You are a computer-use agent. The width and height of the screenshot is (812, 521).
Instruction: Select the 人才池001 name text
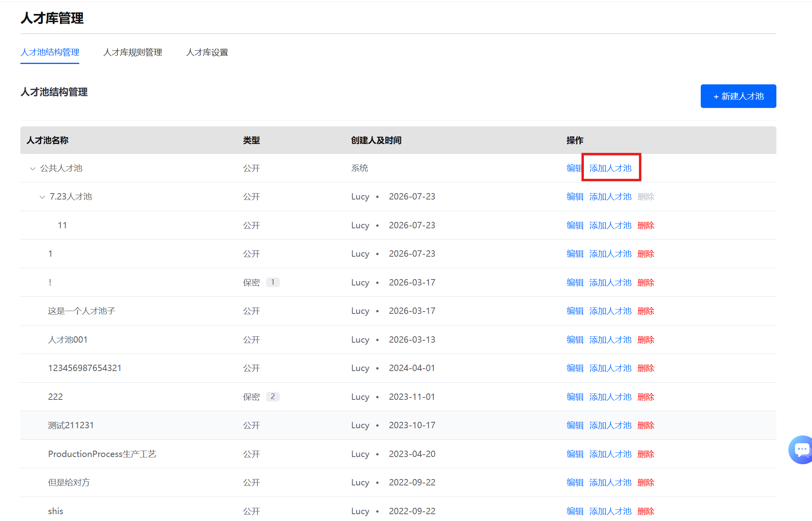[68, 340]
